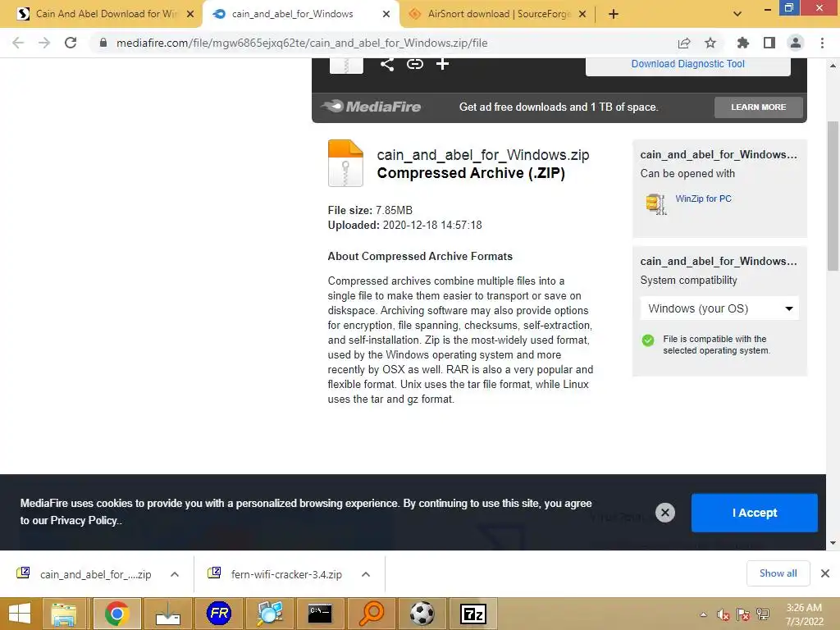
Task: Click the taskbar clock showing 3:26 AM
Action: [x=804, y=614]
